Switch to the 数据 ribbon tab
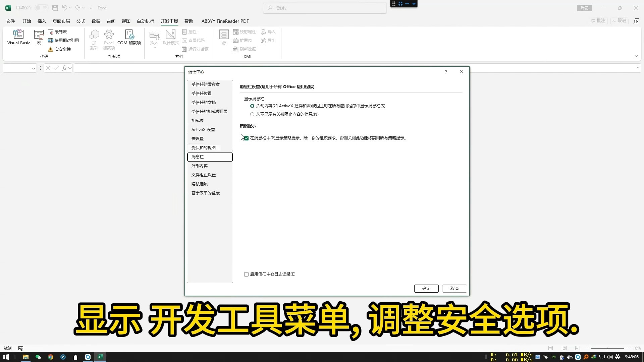644x362 pixels. click(x=96, y=21)
